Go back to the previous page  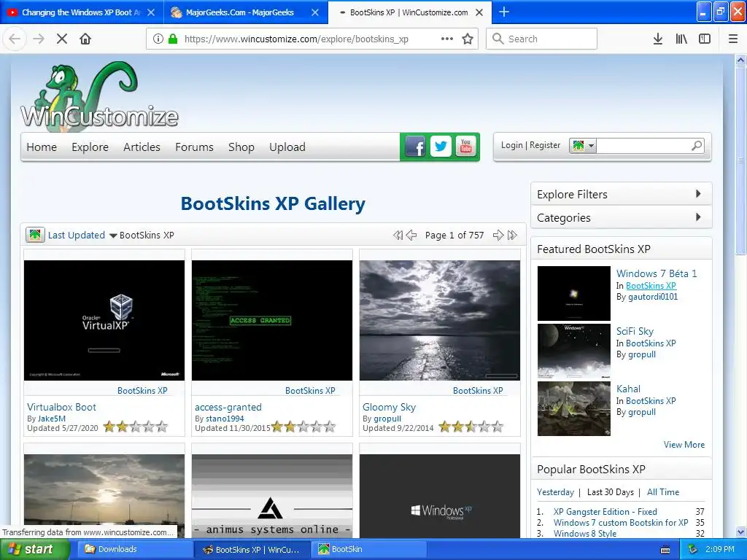pos(15,39)
